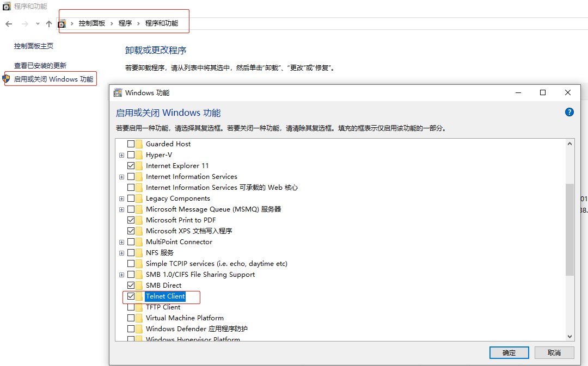588x366 pixels.
Task: Open 查看已安装的更新 link
Action: point(40,66)
